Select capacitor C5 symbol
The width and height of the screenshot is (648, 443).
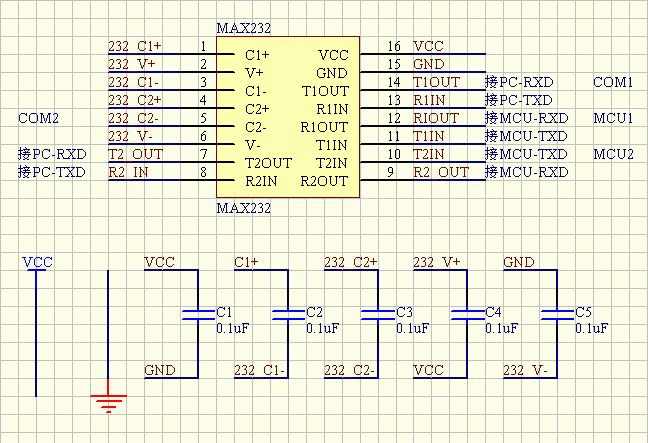pos(557,315)
